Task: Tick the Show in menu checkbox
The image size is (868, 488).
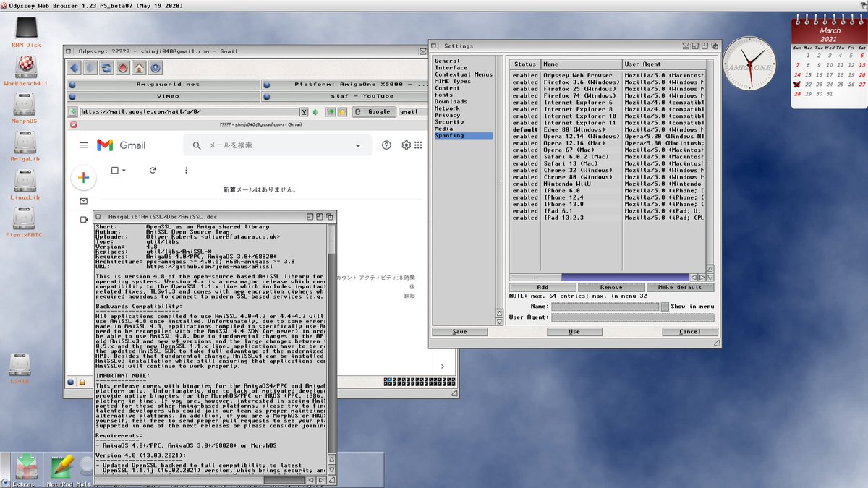Action: pos(664,307)
